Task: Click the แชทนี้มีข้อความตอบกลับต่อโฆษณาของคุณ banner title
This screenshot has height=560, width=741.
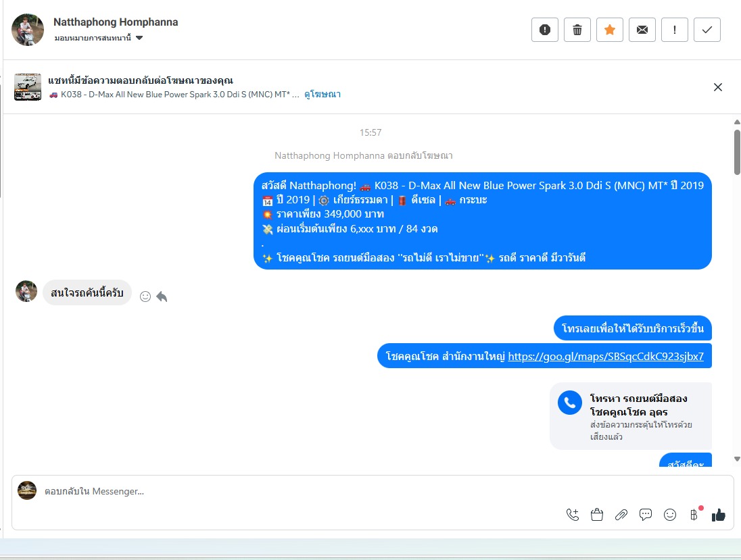Action: tap(141, 80)
